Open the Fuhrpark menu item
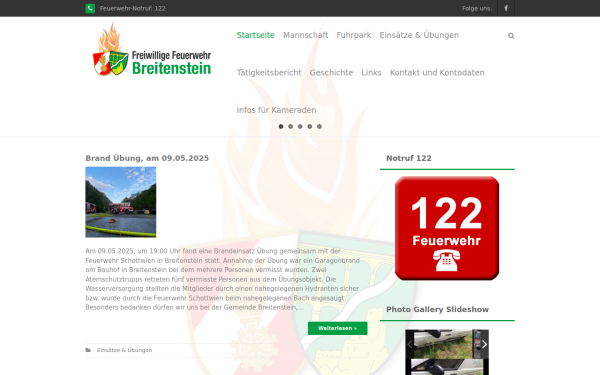Viewport: 600px width, 375px height. pyautogui.click(x=354, y=35)
